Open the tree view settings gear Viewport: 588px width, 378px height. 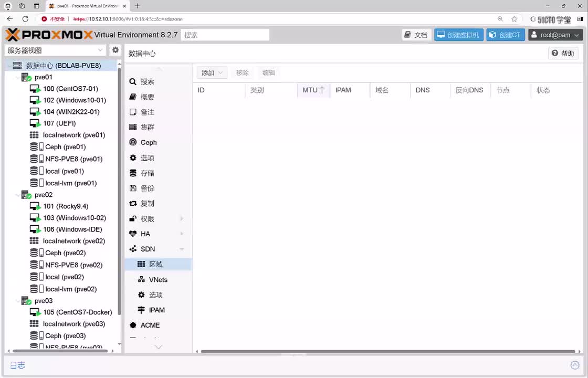click(115, 50)
